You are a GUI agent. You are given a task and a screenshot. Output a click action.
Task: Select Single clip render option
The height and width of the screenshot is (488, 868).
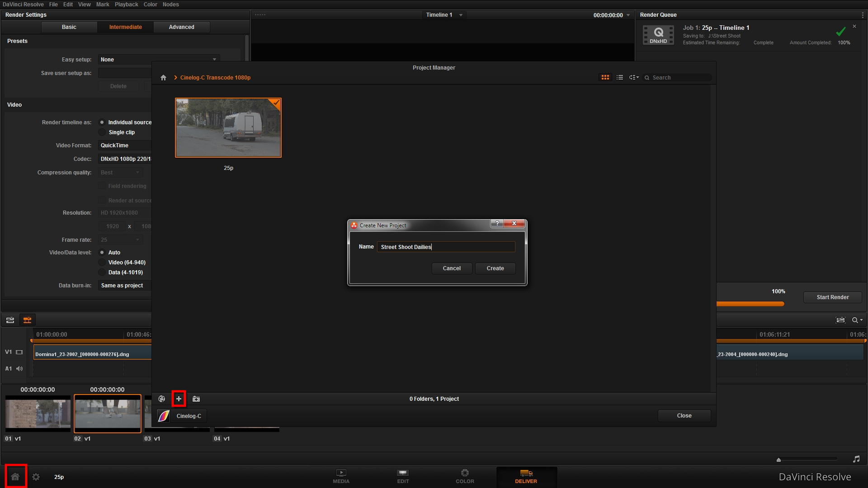tap(102, 132)
